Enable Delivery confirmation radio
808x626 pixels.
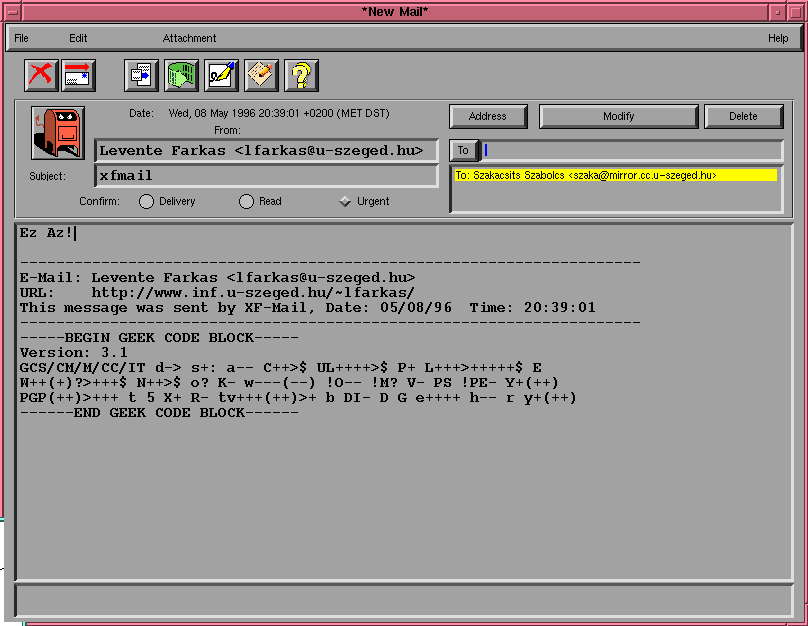click(x=146, y=201)
